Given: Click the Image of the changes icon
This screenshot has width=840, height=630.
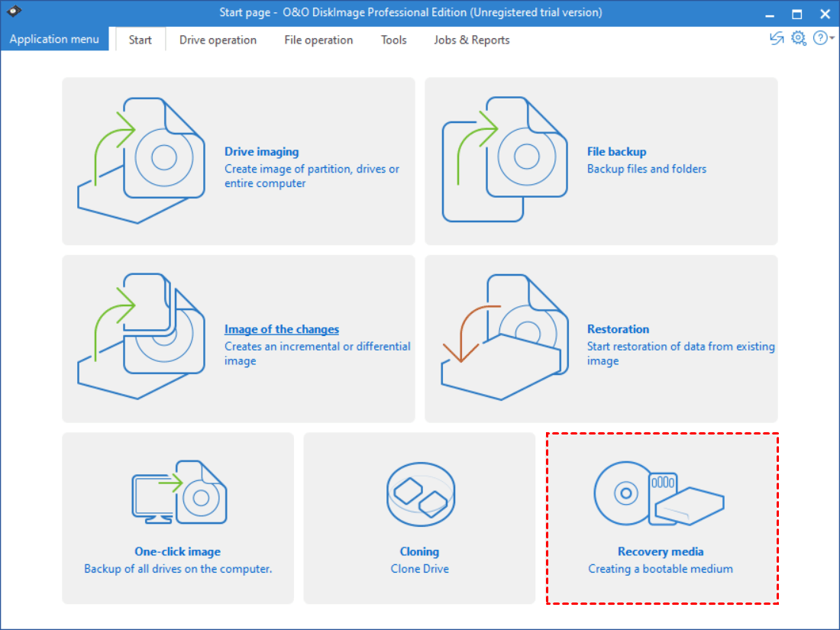Looking at the screenshot, I should (x=141, y=337).
